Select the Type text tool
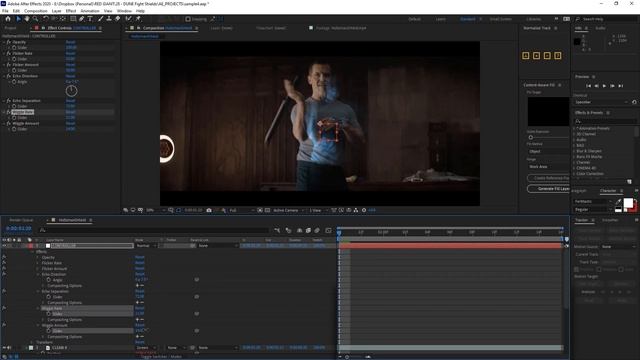Viewport: 640px width, 360px height. click(90, 19)
